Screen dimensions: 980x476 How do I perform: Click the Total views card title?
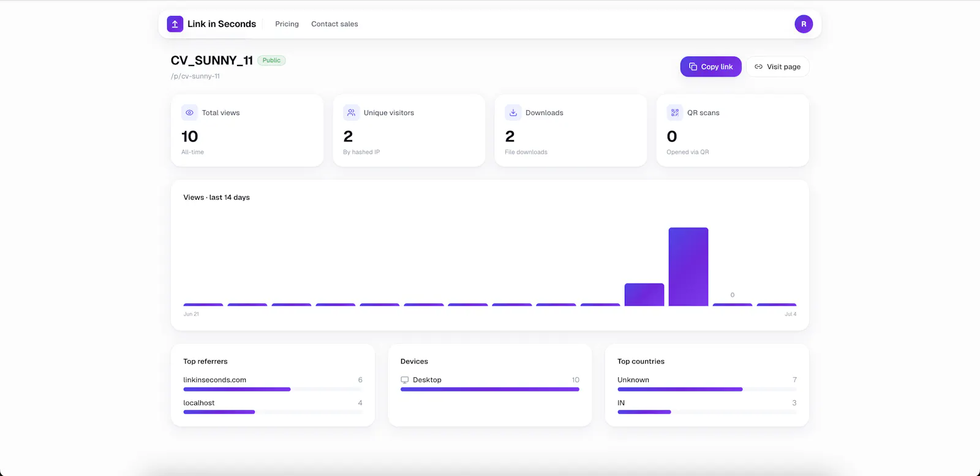pos(221,113)
